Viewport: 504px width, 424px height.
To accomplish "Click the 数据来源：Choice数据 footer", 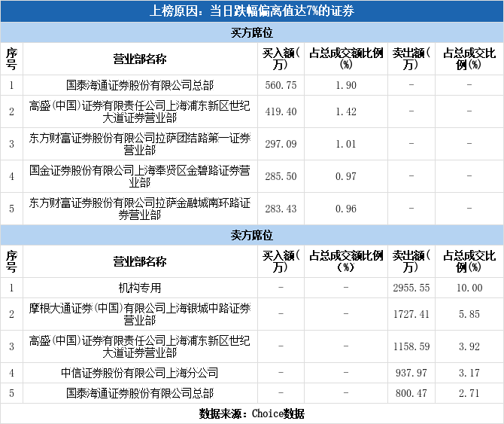I will click(252, 413).
